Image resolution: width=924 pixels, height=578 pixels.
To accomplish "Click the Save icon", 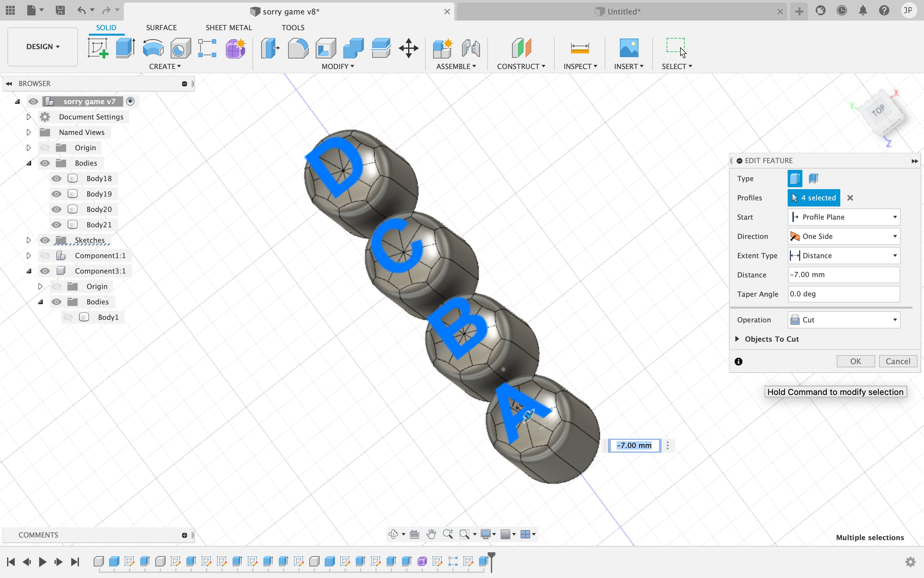I will 60,10.
